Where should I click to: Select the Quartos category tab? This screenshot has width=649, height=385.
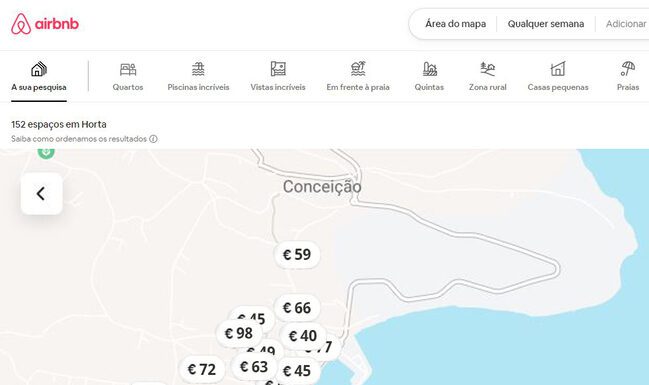click(128, 77)
